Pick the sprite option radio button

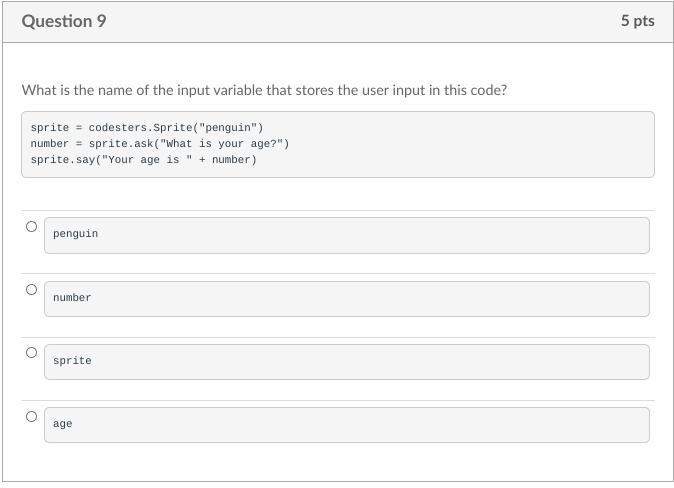31,353
